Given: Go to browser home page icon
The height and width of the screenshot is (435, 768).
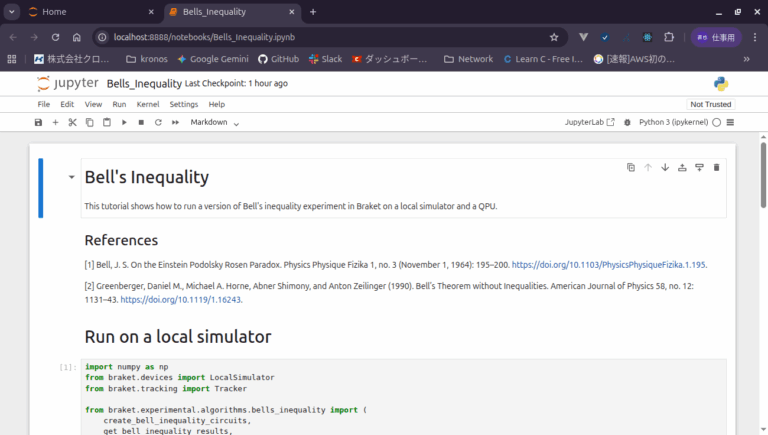Looking at the screenshot, I should pos(77,37).
